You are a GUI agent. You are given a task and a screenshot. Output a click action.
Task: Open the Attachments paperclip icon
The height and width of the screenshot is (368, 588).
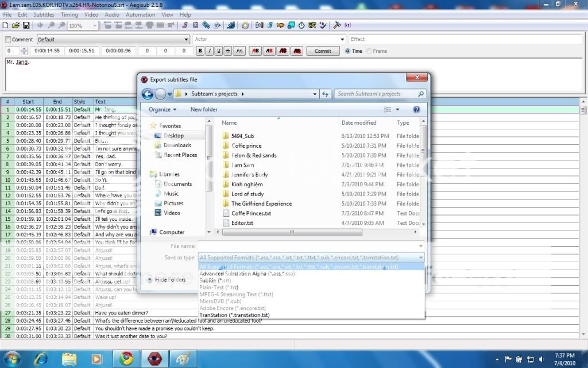[x=206, y=25]
